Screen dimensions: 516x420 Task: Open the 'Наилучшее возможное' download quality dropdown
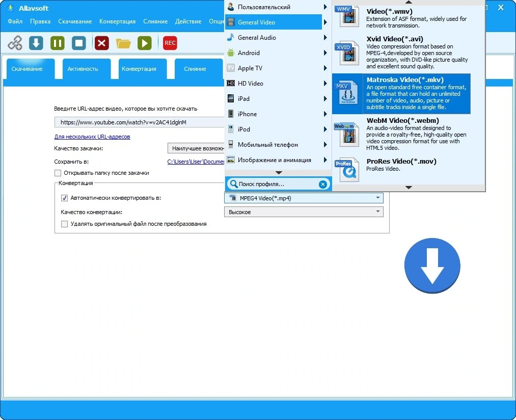pos(196,148)
